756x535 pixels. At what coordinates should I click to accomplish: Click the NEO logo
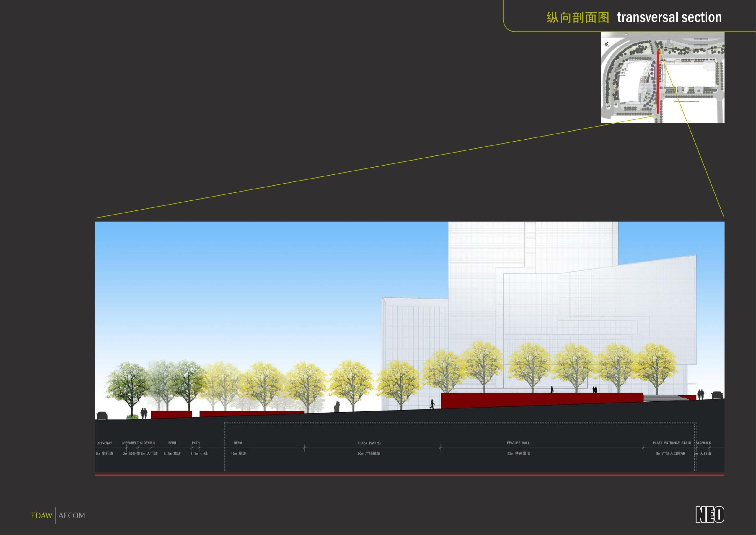click(710, 515)
